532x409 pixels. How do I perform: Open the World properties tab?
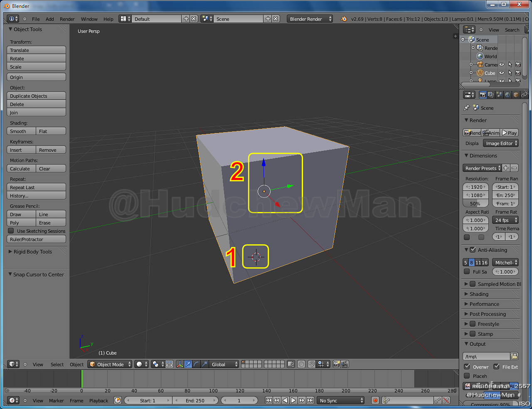coord(507,95)
